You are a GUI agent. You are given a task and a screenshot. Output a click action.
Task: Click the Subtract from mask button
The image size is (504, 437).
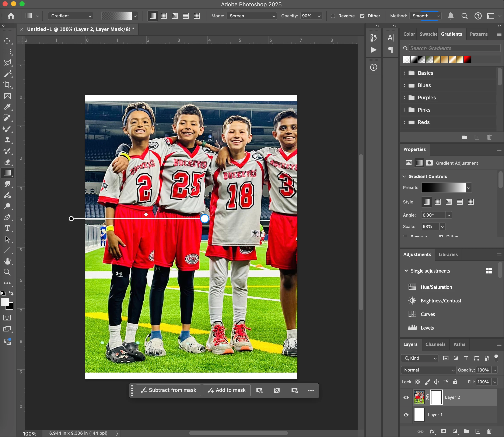(168, 390)
